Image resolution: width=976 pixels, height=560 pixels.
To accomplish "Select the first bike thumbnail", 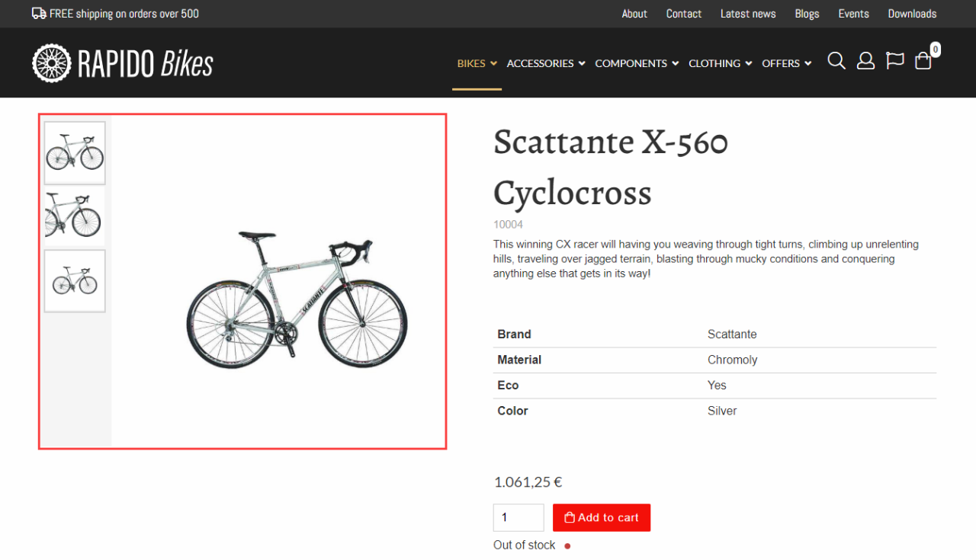I will tap(75, 153).
